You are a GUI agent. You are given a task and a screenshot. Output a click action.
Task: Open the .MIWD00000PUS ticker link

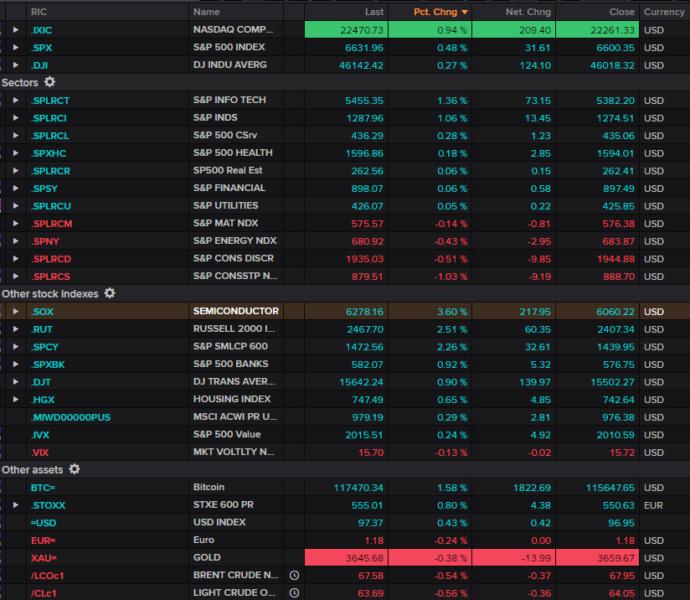[x=71, y=418]
